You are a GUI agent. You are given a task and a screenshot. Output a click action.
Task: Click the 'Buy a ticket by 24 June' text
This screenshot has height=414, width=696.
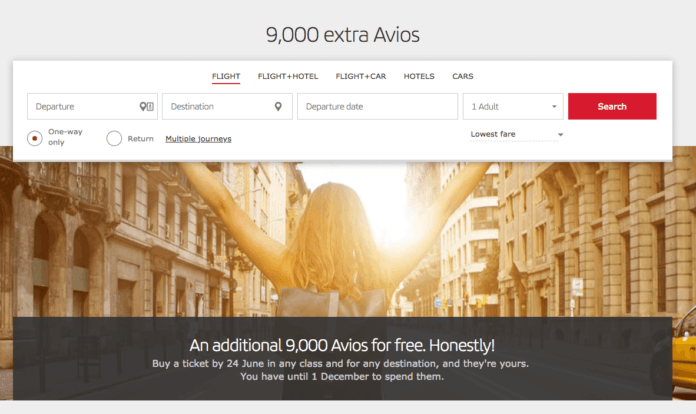point(340,364)
